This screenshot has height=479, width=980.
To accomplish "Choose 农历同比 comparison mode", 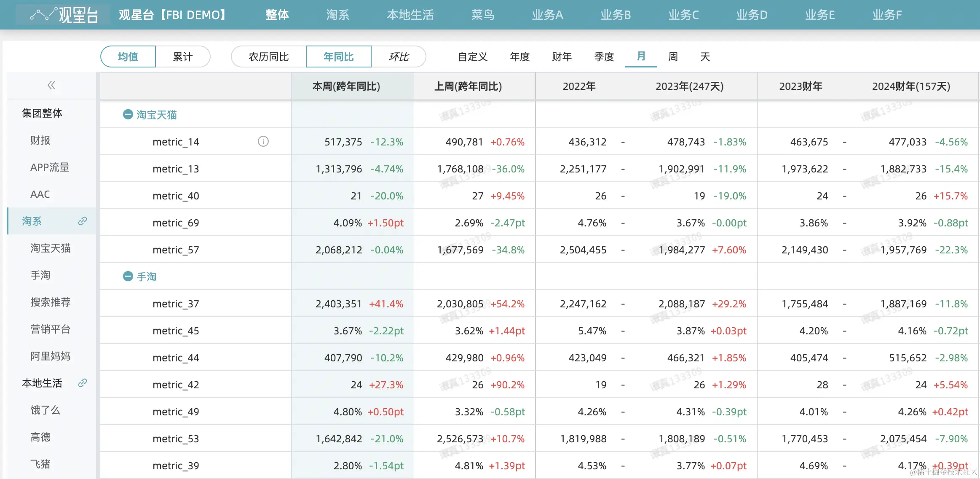I will point(268,57).
